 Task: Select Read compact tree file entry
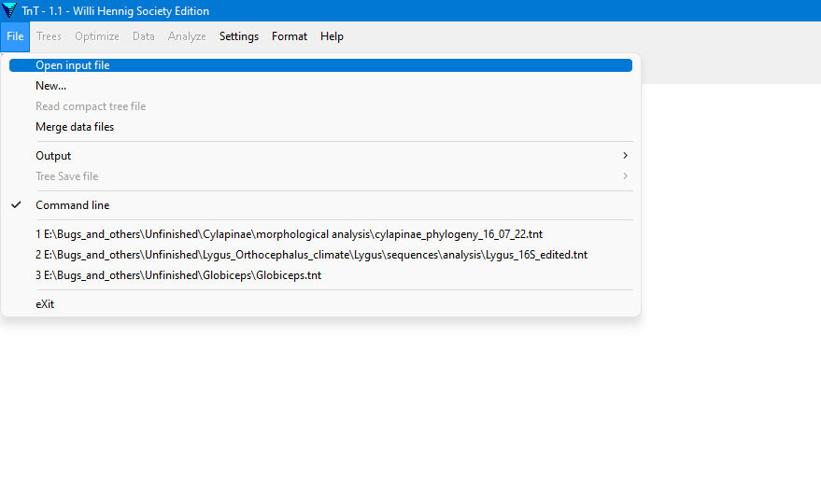click(320, 106)
